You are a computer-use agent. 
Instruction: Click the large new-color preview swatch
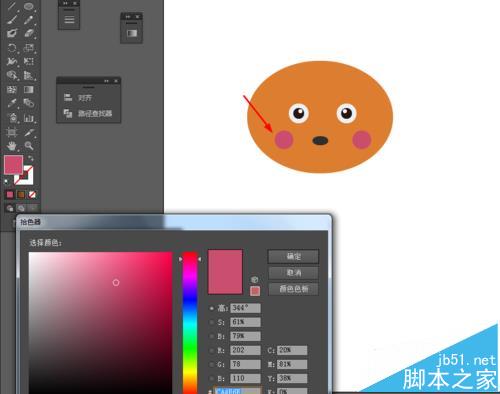pos(225,272)
